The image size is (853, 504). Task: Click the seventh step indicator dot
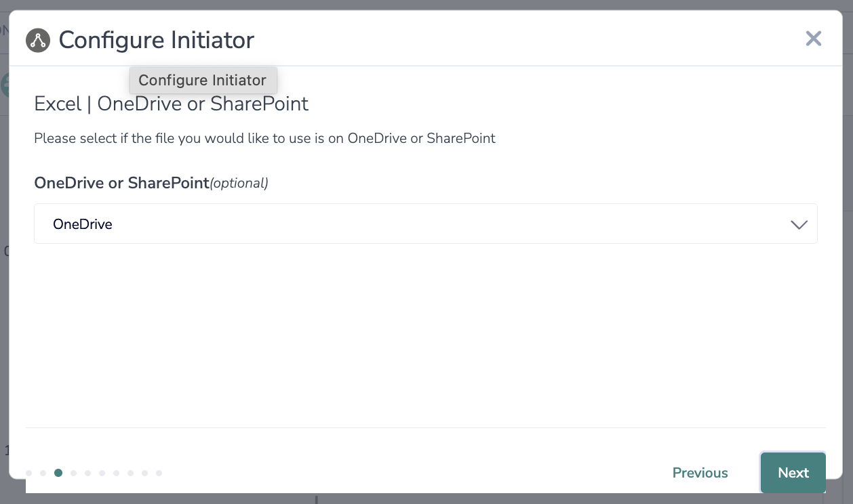pyautogui.click(x=116, y=473)
